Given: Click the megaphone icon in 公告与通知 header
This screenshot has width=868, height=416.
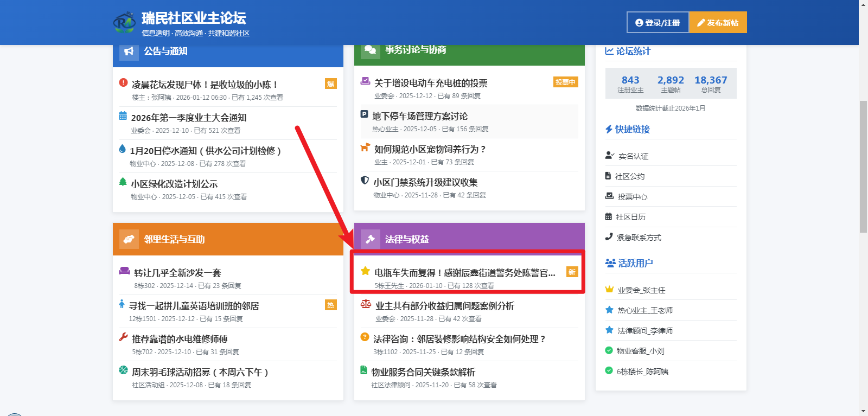Looking at the screenshot, I should [x=129, y=51].
